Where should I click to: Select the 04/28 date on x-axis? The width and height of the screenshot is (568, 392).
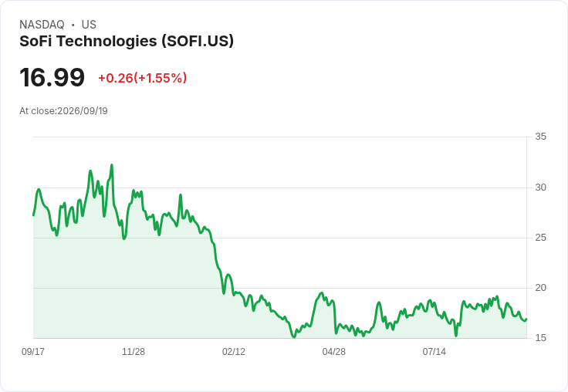tap(334, 351)
